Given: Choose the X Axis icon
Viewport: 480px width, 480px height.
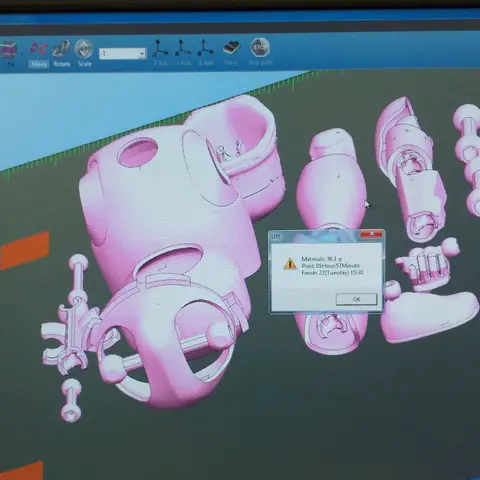Looking at the screenshot, I should pos(161,52).
